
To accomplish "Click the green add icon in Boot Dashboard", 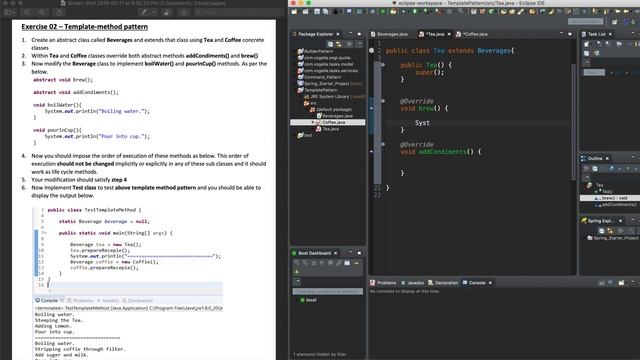I will [x=296, y=272].
